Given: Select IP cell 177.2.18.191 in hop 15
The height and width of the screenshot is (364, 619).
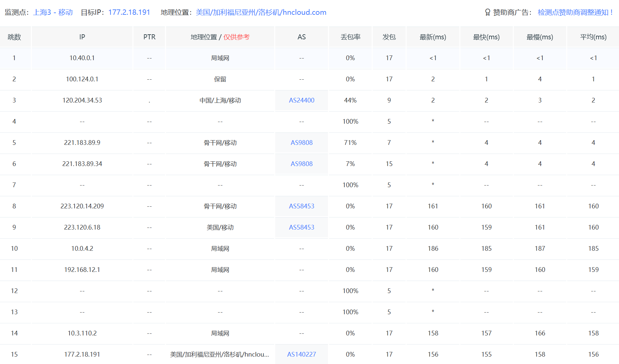Looking at the screenshot, I should point(82,354).
